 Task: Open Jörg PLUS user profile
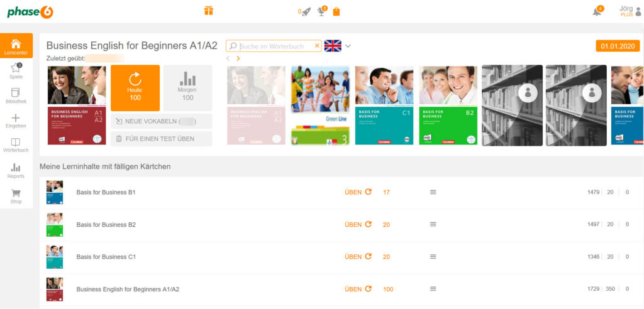[x=630, y=11]
